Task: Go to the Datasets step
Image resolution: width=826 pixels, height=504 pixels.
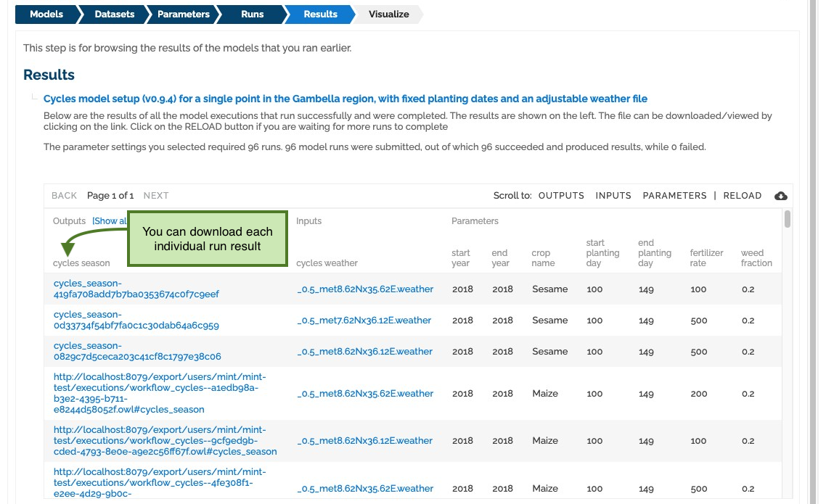Action: 114,15
